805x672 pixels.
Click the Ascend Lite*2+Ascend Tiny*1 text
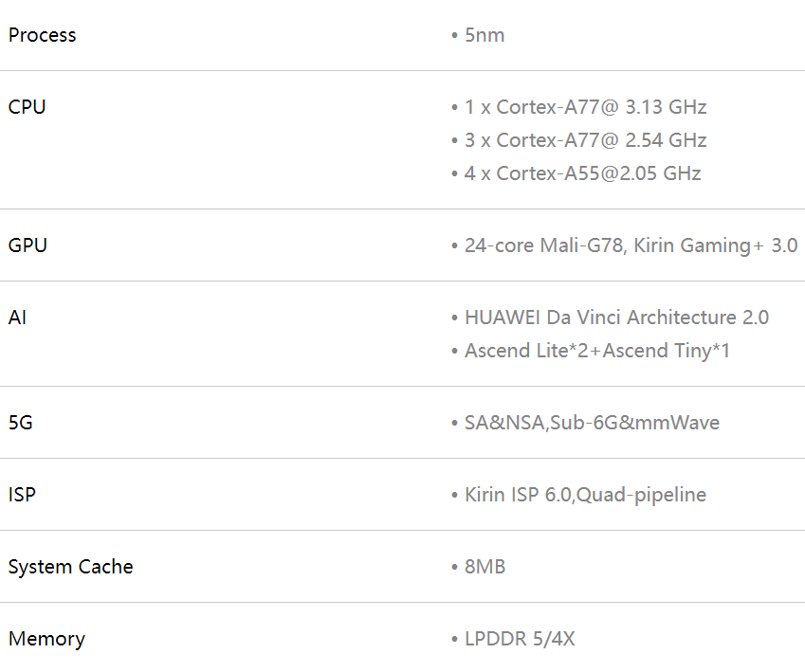pos(597,351)
